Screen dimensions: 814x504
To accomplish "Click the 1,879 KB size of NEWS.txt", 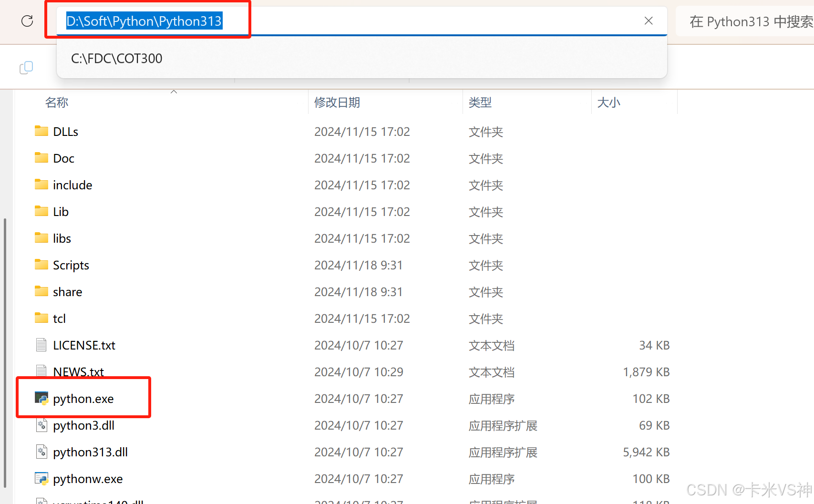I will point(646,372).
